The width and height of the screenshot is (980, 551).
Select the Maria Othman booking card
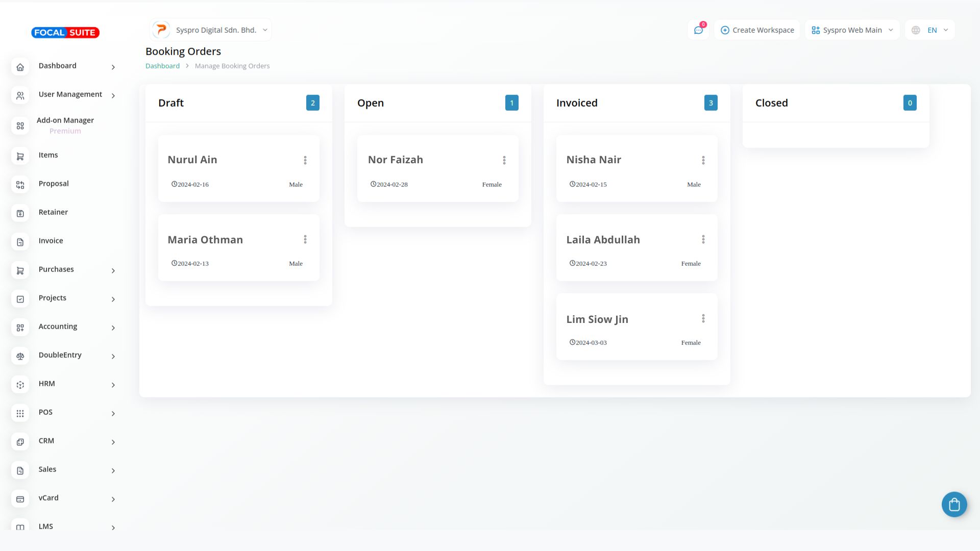(x=205, y=240)
